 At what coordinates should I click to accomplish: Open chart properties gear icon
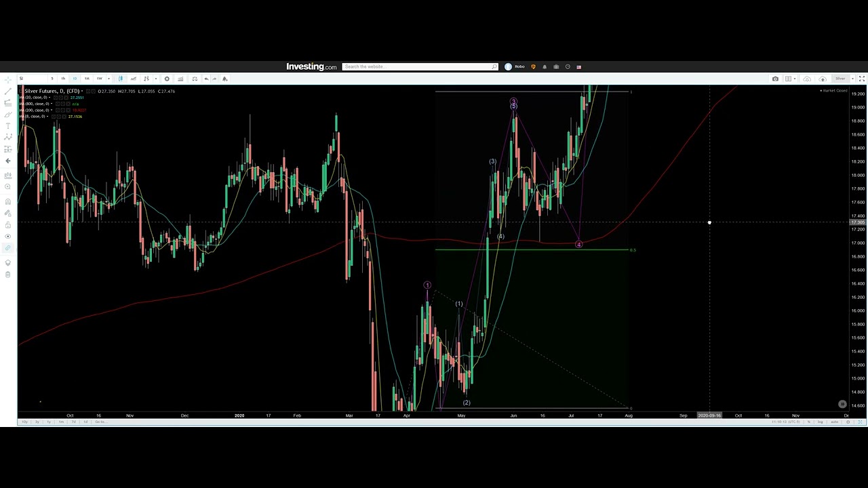(167, 79)
